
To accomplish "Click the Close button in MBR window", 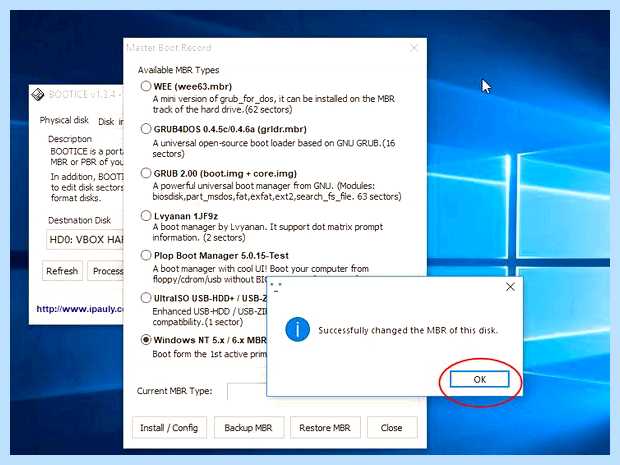I will pyautogui.click(x=392, y=427).
